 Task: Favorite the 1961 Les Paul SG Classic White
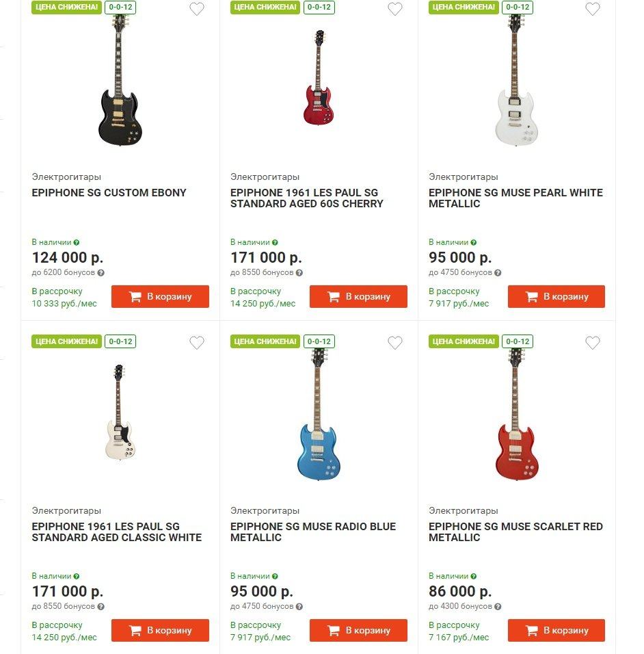tap(197, 343)
